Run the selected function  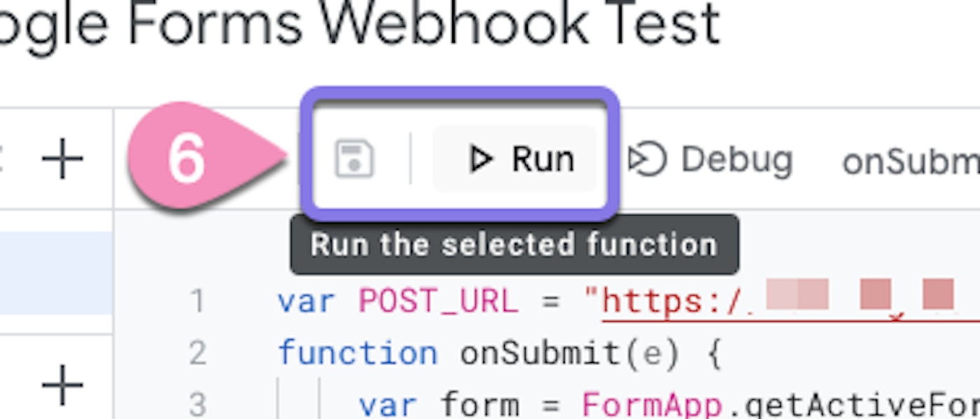(x=521, y=159)
